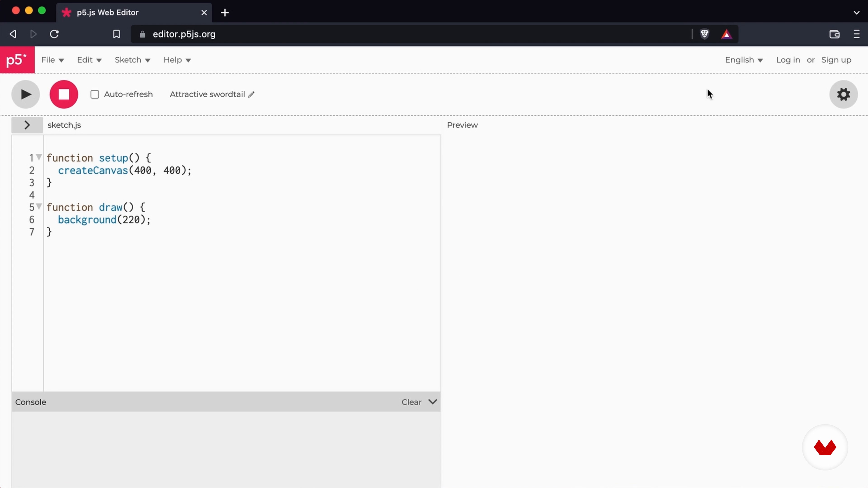Open the Brave Shields lion icon
Viewport: 868px width, 488px height.
pyautogui.click(x=705, y=34)
